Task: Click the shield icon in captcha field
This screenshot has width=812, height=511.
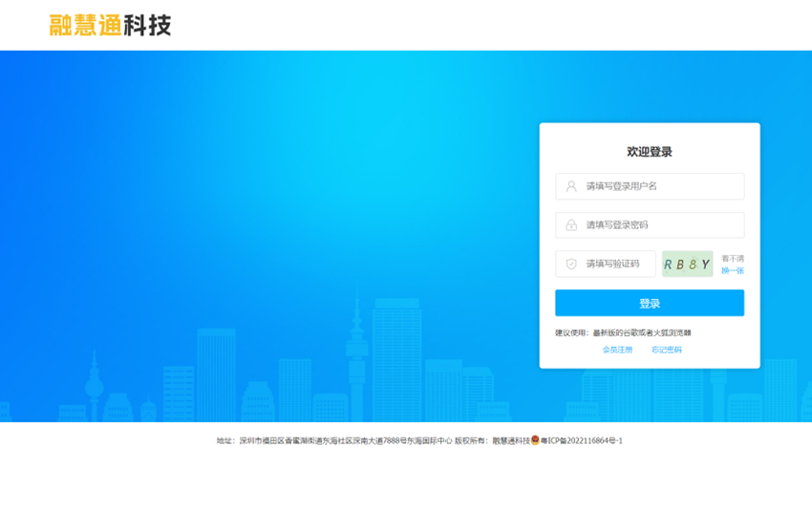Action: pyautogui.click(x=571, y=264)
